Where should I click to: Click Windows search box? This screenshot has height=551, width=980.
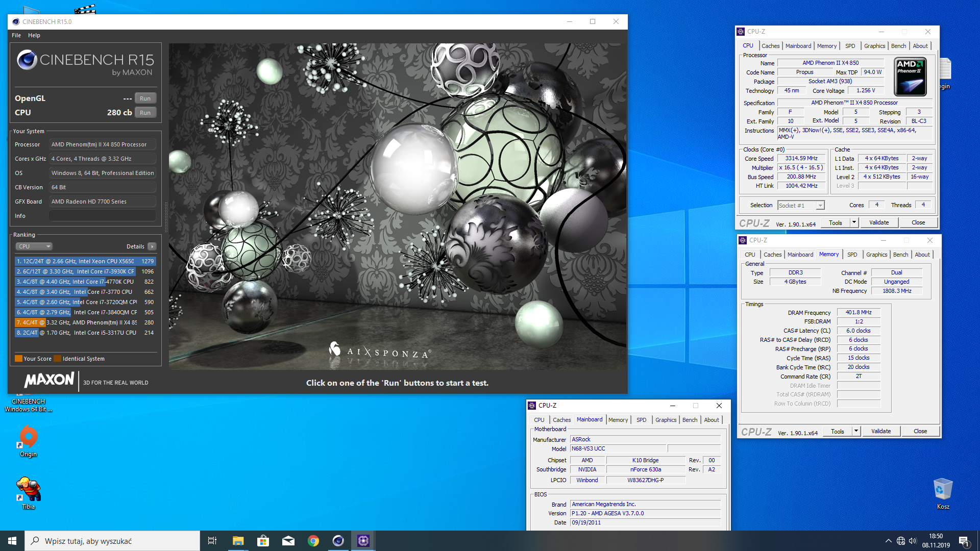click(x=112, y=541)
